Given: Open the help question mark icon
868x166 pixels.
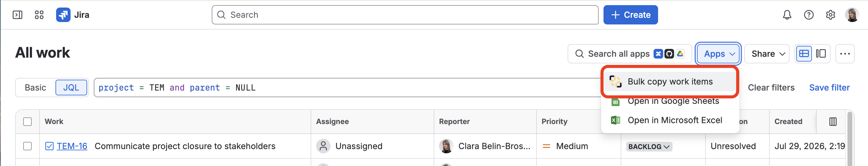Looking at the screenshot, I should [x=809, y=15].
